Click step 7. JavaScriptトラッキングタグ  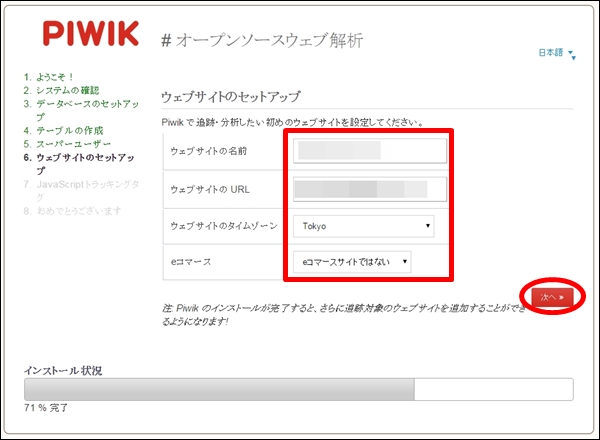[81, 191]
